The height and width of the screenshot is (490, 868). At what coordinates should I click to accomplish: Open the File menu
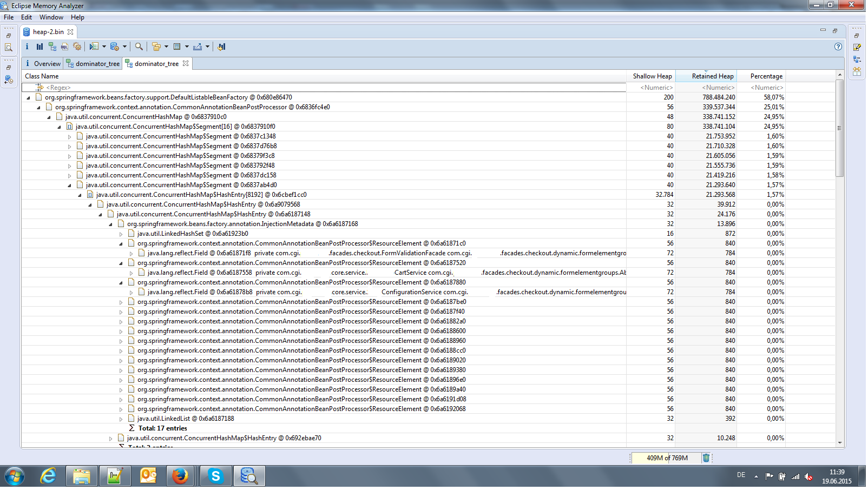coord(9,17)
